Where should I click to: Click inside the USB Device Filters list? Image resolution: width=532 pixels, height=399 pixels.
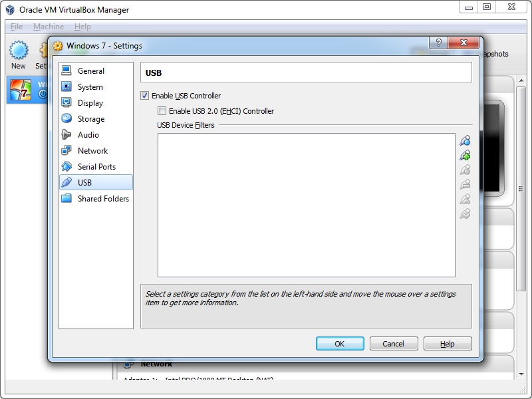306,205
